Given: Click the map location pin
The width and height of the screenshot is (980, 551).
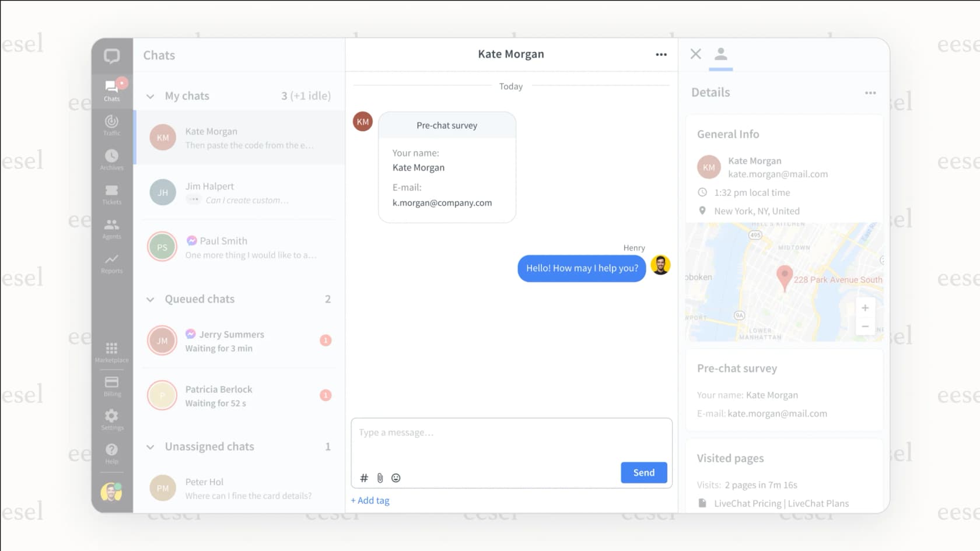Looking at the screenshot, I should [785, 278].
